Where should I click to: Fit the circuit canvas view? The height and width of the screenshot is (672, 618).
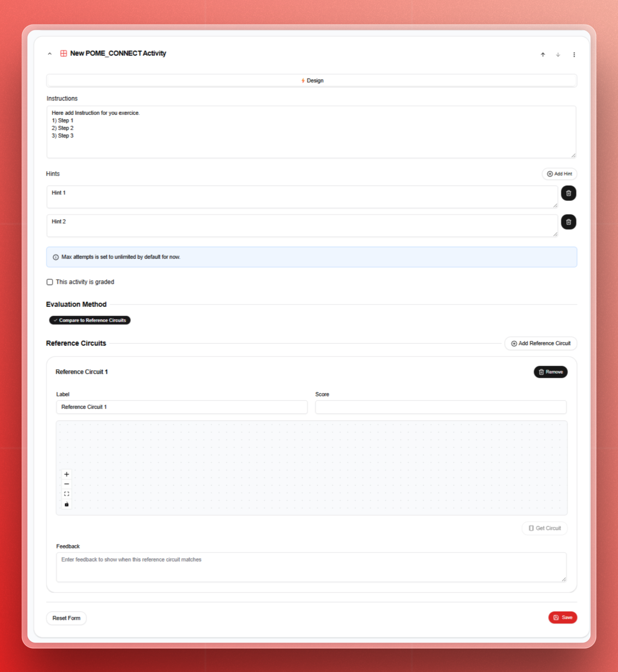pyautogui.click(x=67, y=494)
